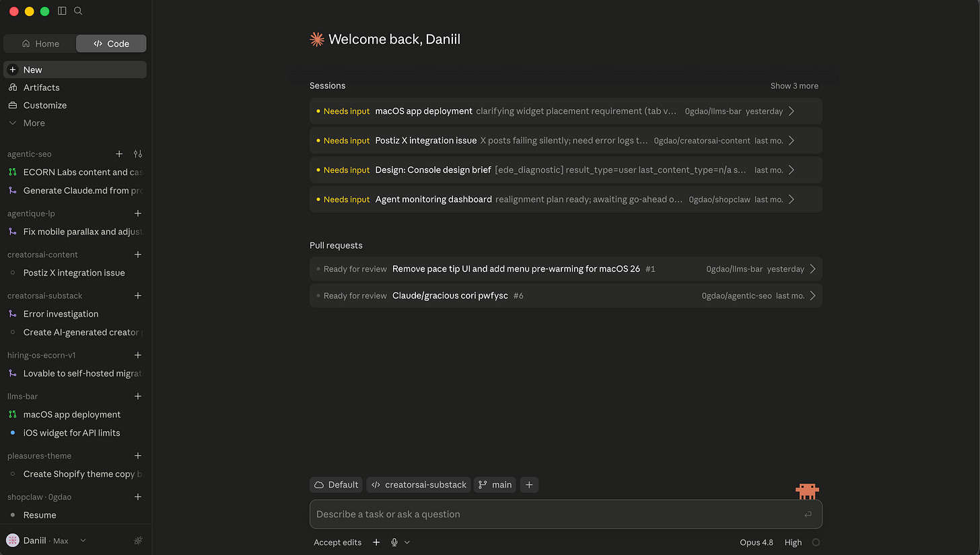Expand chevron on macOS app deployment row
The height and width of the screenshot is (555, 980).
pyautogui.click(x=792, y=111)
